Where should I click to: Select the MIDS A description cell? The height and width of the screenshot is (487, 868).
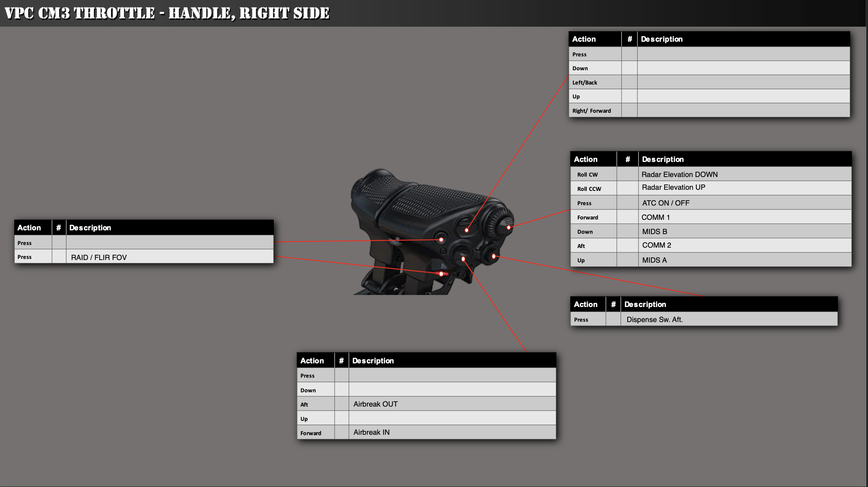click(x=654, y=260)
